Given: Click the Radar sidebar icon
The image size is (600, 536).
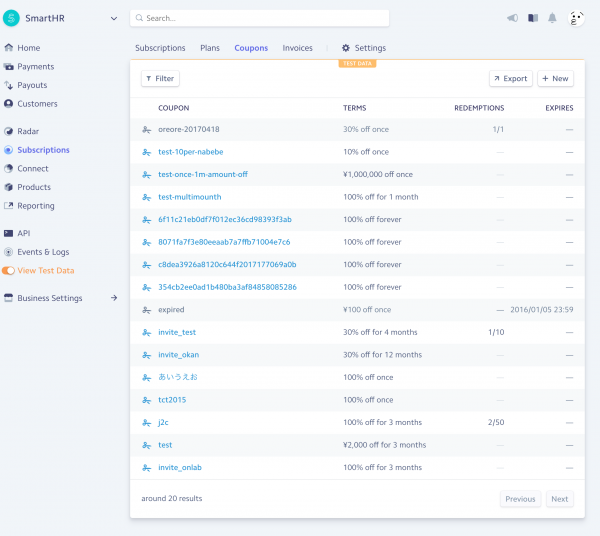Looking at the screenshot, I should (x=8, y=131).
